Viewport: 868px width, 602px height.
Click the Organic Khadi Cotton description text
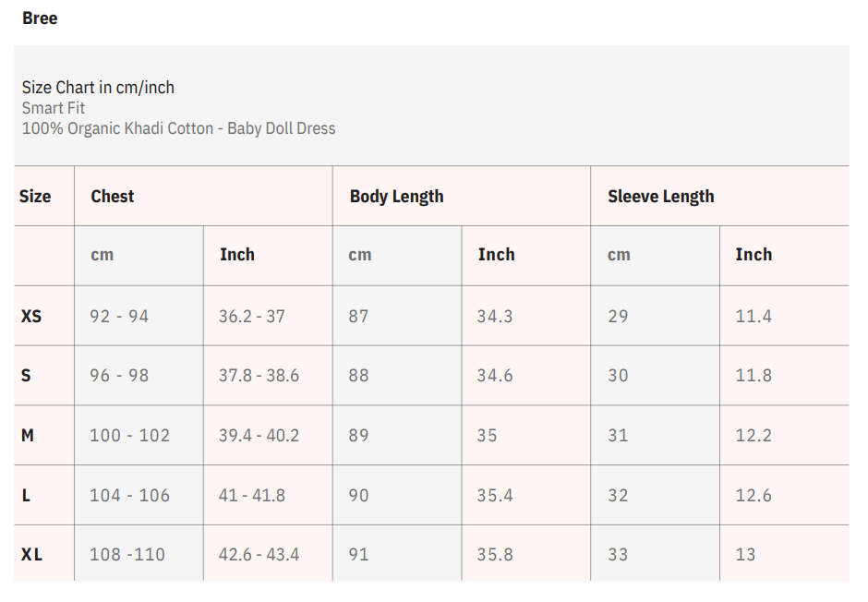(178, 128)
